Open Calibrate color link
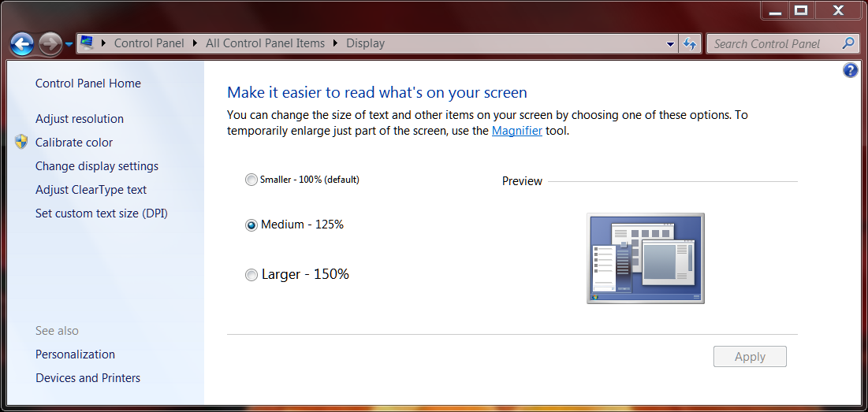The image size is (868, 412). pyautogui.click(x=73, y=143)
